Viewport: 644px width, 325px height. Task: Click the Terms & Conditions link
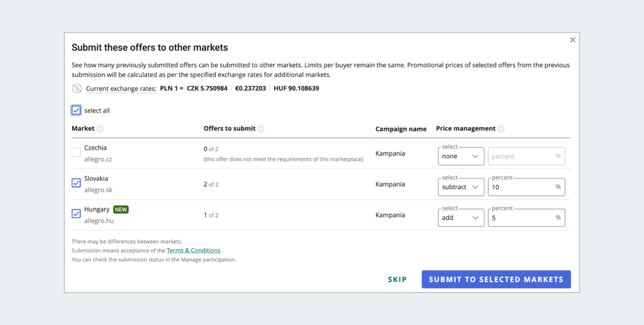click(x=193, y=250)
